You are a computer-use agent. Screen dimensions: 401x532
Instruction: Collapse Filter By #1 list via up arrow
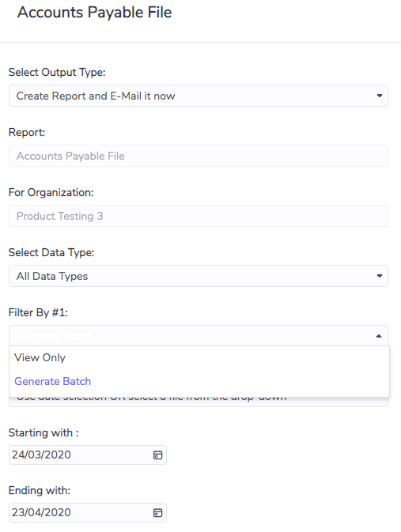[x=379, y=336]
